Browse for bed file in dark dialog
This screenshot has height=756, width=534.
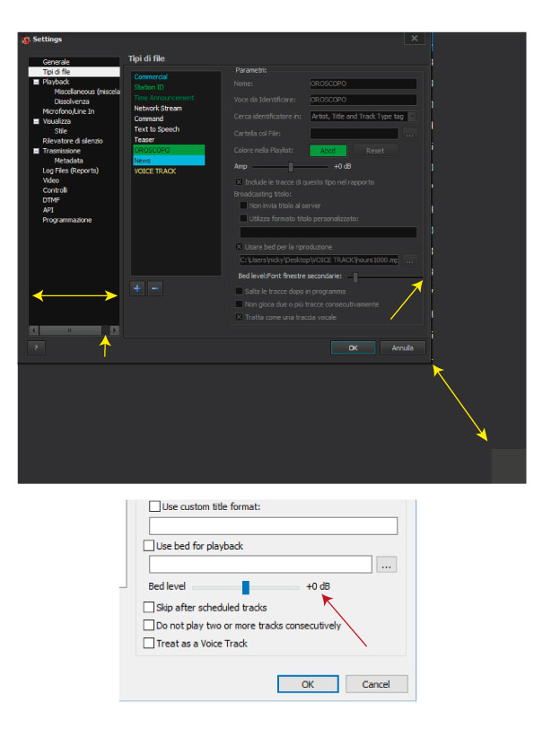pos(409,260)
